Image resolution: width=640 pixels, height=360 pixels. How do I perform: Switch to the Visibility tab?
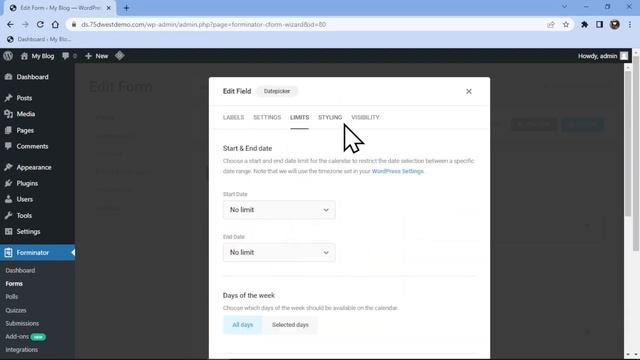365,118
